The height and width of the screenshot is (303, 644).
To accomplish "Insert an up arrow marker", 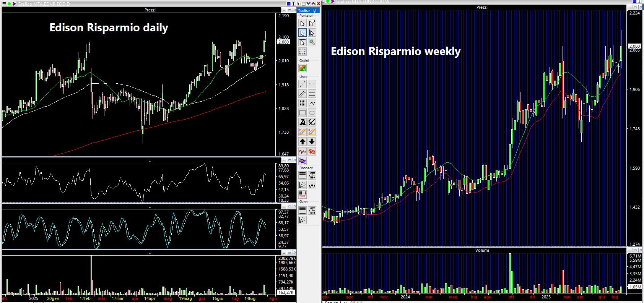I will click(x=302, y=141).
